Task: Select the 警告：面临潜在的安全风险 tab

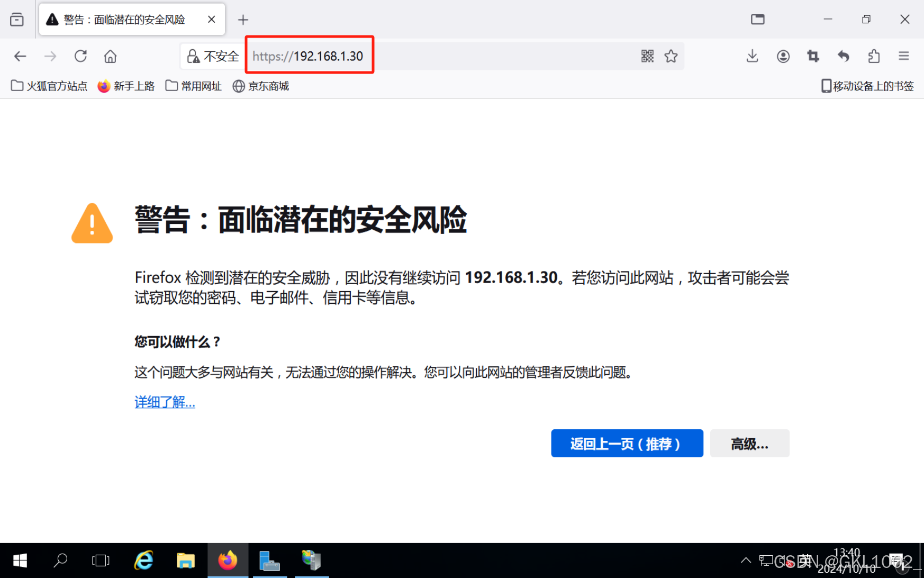Action: point(132,20)
